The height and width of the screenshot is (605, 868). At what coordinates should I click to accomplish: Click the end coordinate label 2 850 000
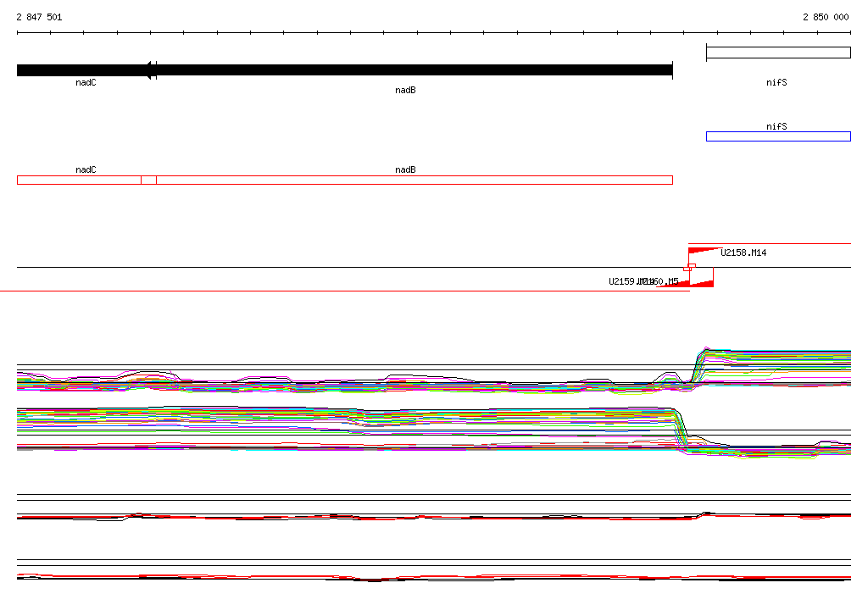(x=826, y=17)
